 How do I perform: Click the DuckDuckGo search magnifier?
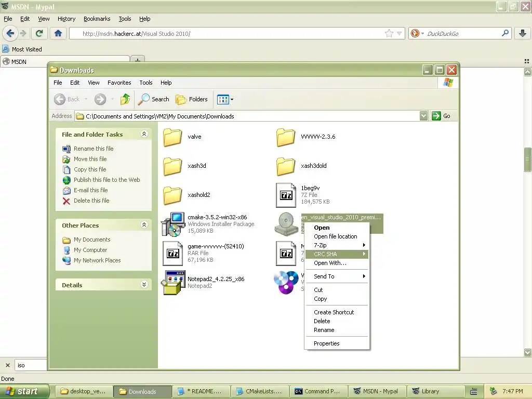(x=505, y=33)
